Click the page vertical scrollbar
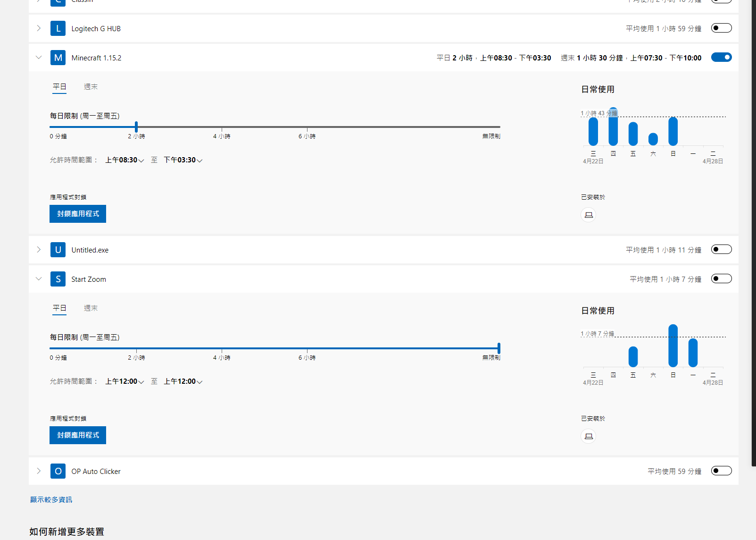 (754, 233)
